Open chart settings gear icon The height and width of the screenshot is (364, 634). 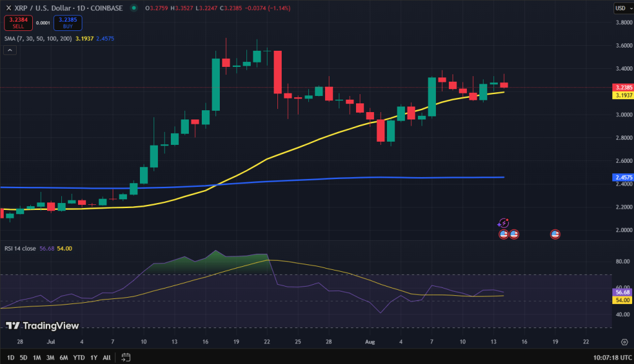pyautogui.click(x=624, y=342)
